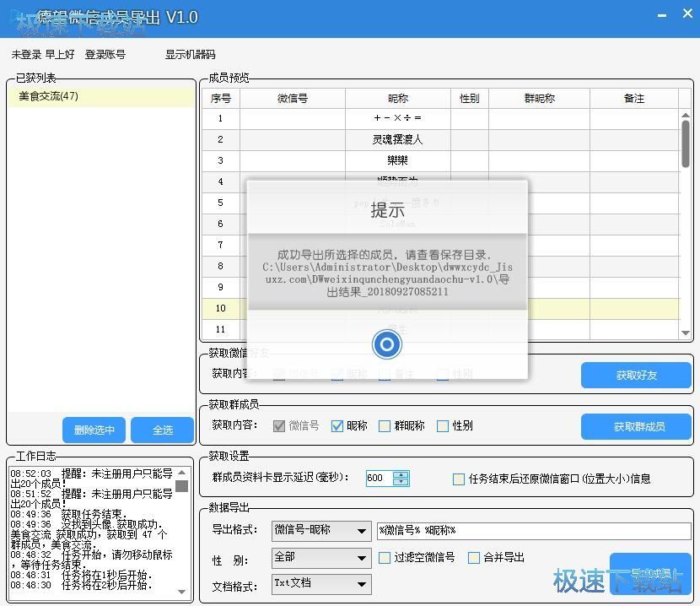
Task: Open the 登录账号 login link
Action: pyautogui.click(x=105, y=55)
